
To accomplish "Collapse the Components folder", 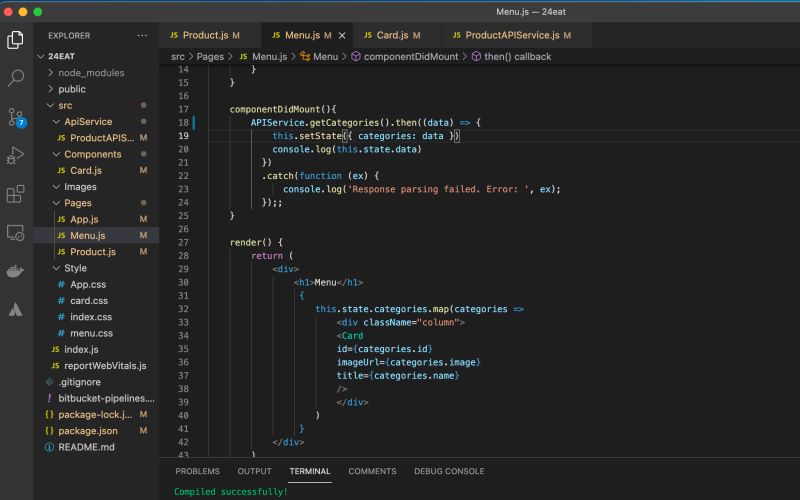I will coord(96,154).
